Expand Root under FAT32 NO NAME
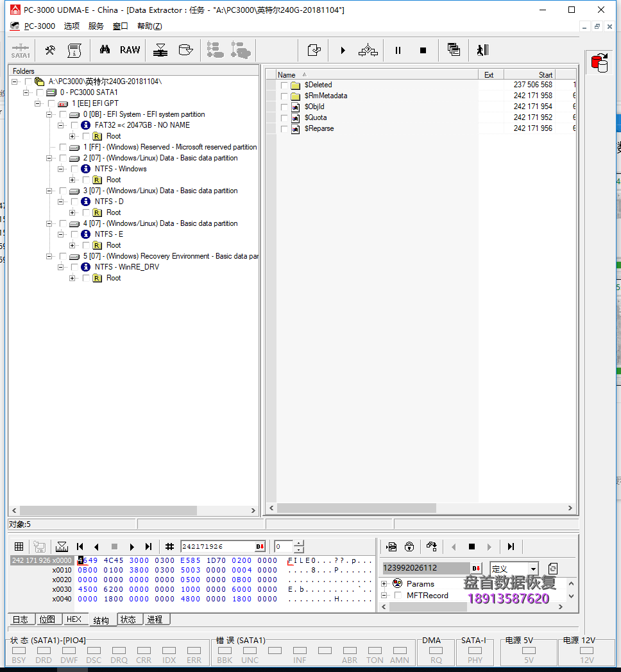 (72, 136)
